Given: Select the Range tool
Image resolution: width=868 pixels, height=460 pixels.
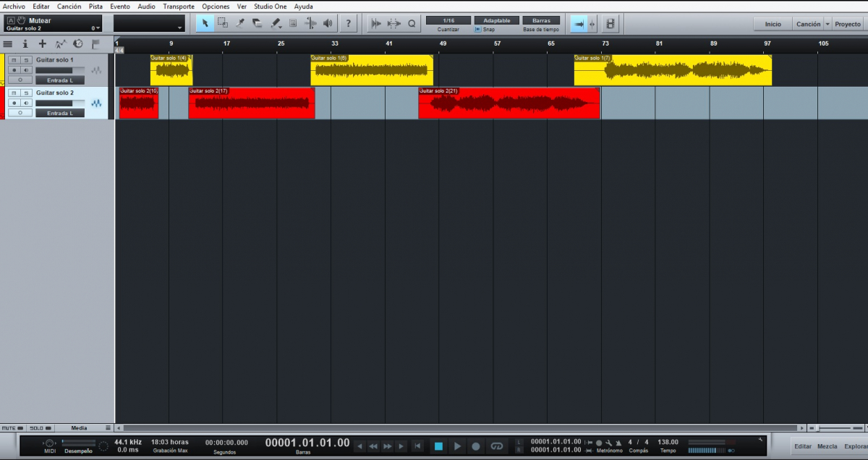Looking at the screenshot, I should (223, 23).
